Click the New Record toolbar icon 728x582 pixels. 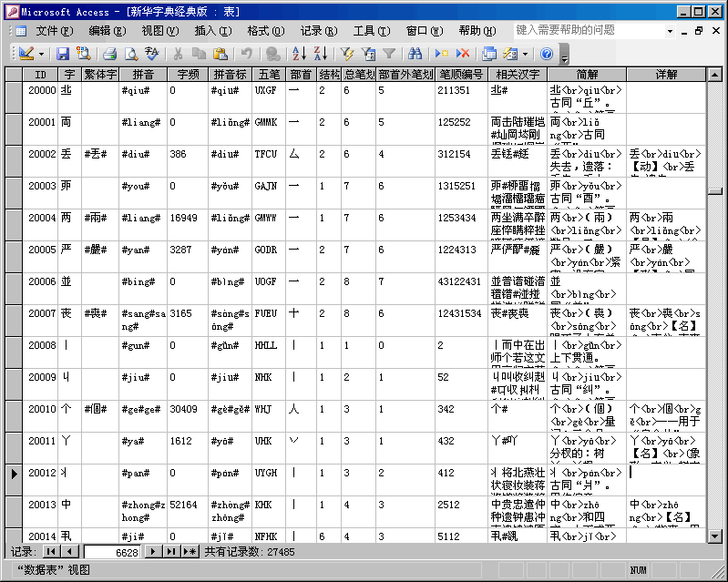point(442,54)
